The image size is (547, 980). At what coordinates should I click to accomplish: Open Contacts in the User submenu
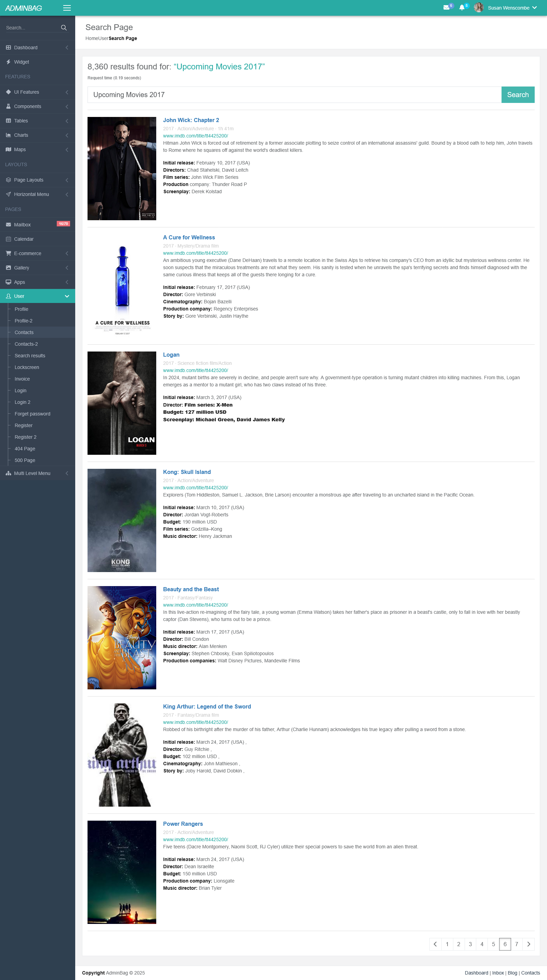click(24, 332)
